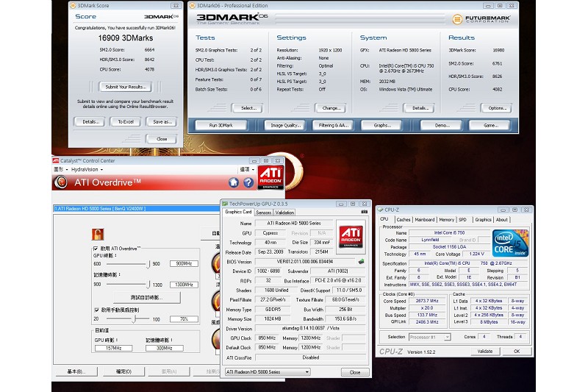The height and width of the screenshot is (392, 588).
Task: Click the Game button
Action: point(490,125)
